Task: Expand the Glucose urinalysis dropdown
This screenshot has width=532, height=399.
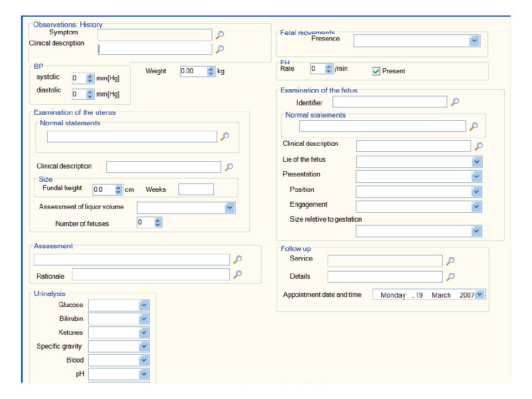Action: [144, 305]
